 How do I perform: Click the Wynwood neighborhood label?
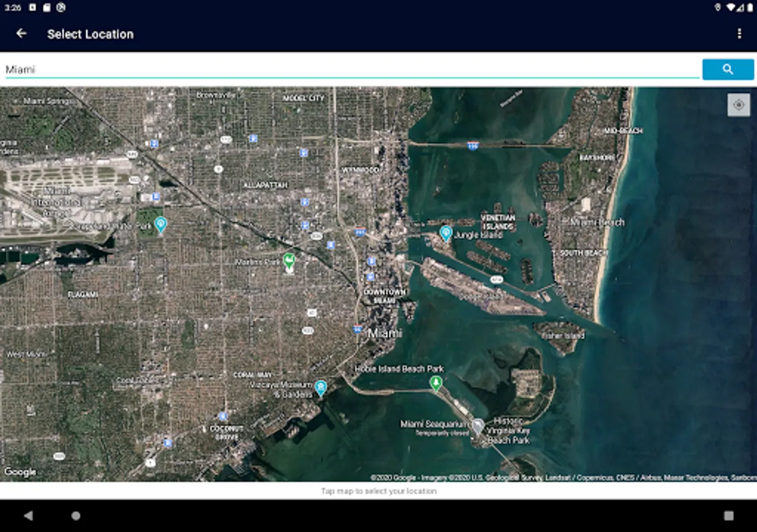(x=360, y=170)
